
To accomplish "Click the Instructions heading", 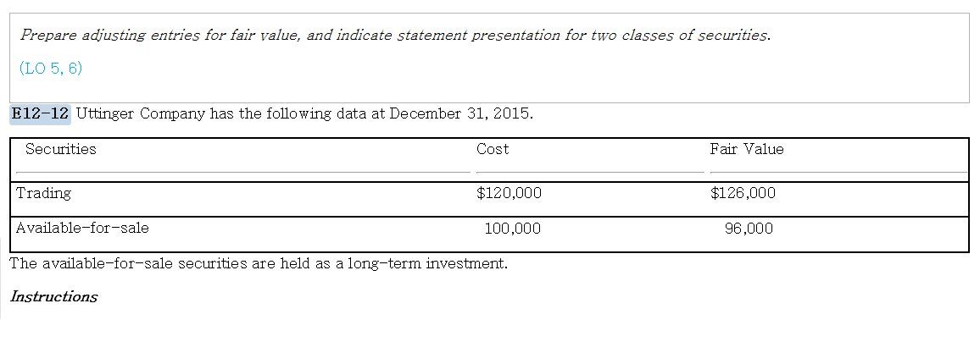I will [53, 297].
